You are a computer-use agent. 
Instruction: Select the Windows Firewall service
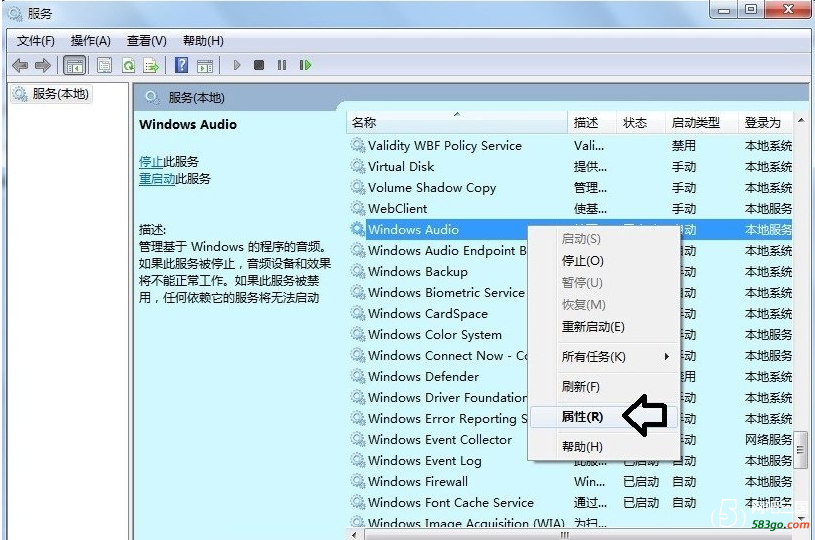tap(570, 482)
